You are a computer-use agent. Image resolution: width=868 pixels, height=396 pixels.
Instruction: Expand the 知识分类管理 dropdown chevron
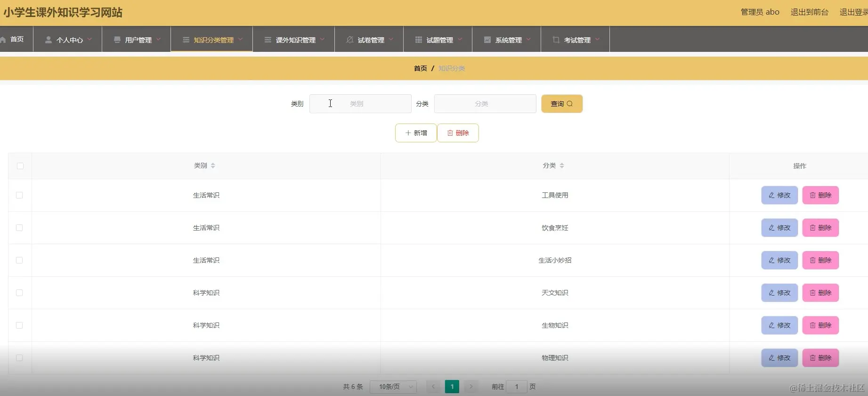[240, 40]
